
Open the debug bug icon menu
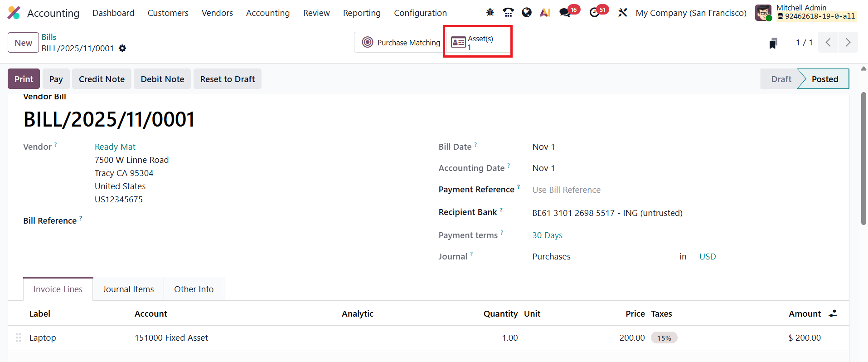[x=490, y=13]
